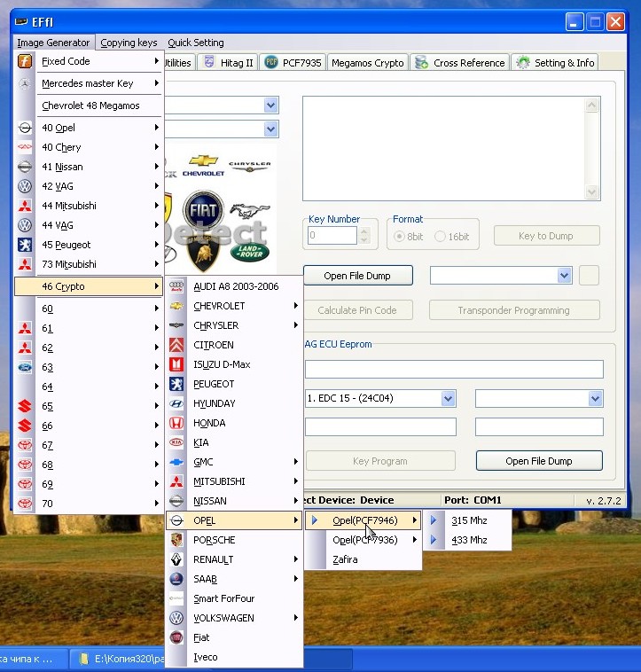Expand the Mercedes master Key submenu

coord(89,83)
